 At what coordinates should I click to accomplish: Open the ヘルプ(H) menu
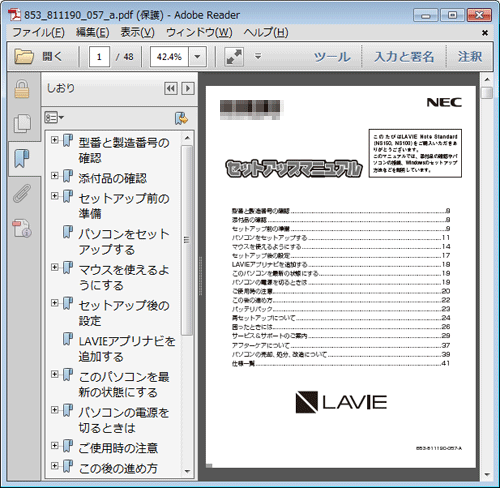266,32
